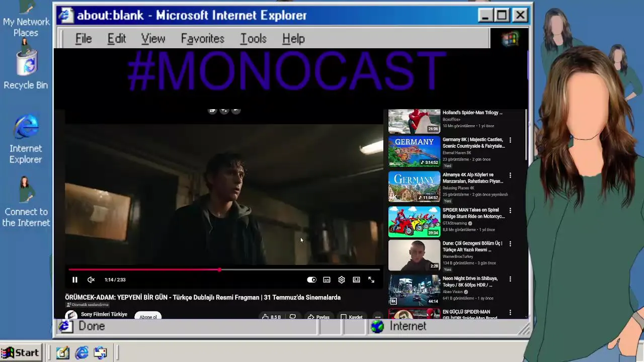
Task: Click the Eternal Haven 8K channel name
Action: pos(457,153)
